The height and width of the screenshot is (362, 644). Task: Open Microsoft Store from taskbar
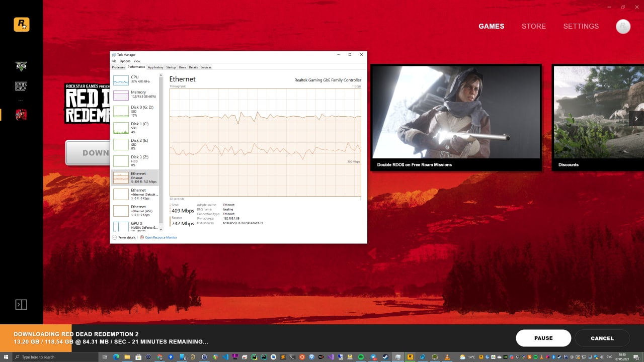(x=138, y=357)
